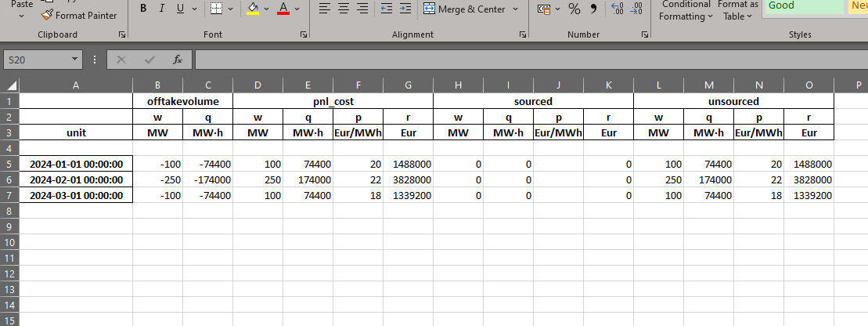Open font color dropdown arrow
Screen dimensions: 868x326
coord(297,9)
